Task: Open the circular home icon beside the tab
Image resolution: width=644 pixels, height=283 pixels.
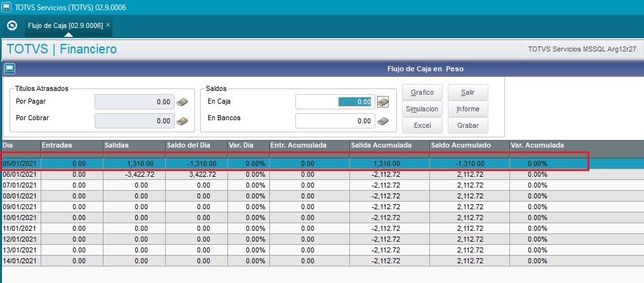Action: 12,25
